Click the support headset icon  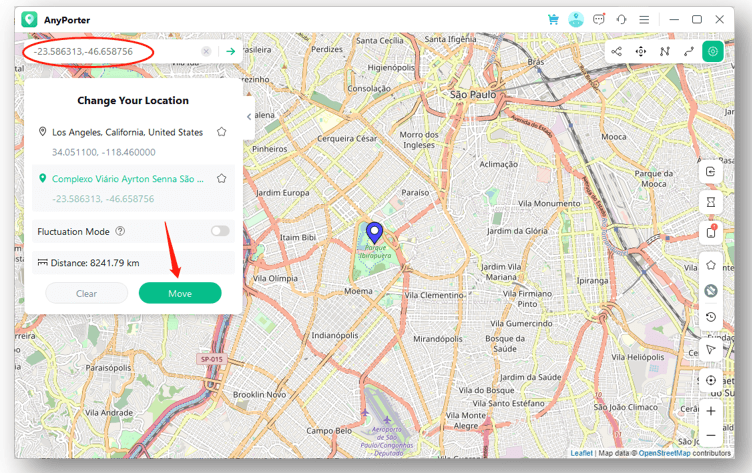622,20
